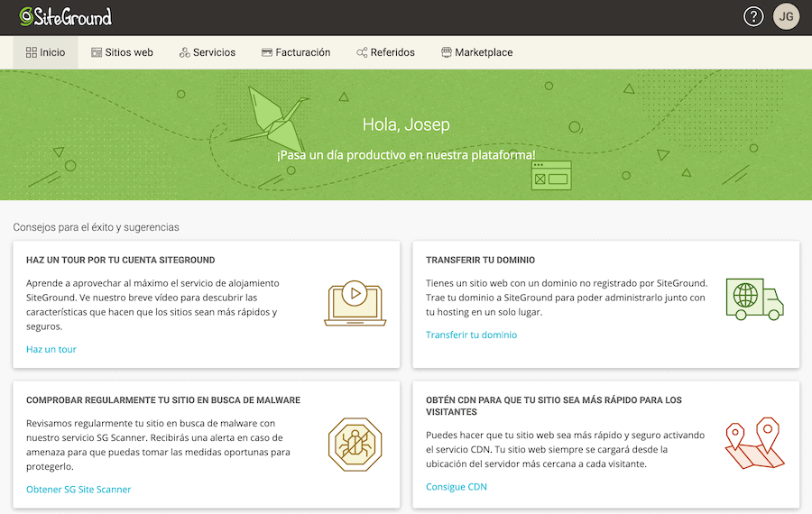
Task: Click the Consigue CDN link
Action: click(457, 487)
